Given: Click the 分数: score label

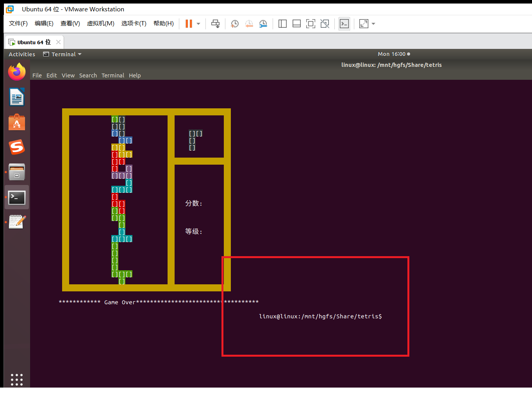Looking at the screenshot, I should (x=194, y=203).
